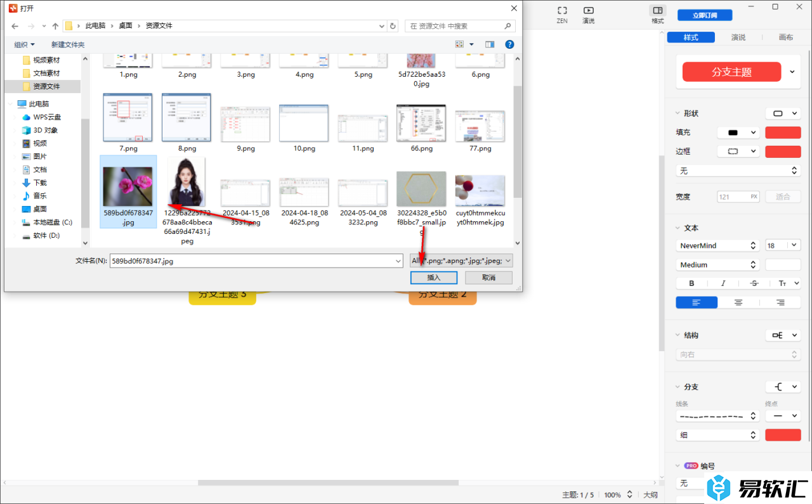Align text to the left

click(697, 302)
